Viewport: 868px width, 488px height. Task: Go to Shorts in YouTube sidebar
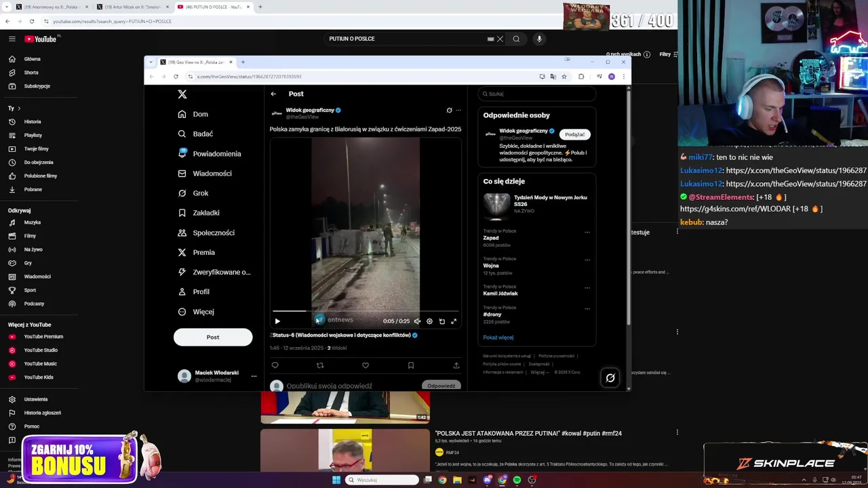23,73
